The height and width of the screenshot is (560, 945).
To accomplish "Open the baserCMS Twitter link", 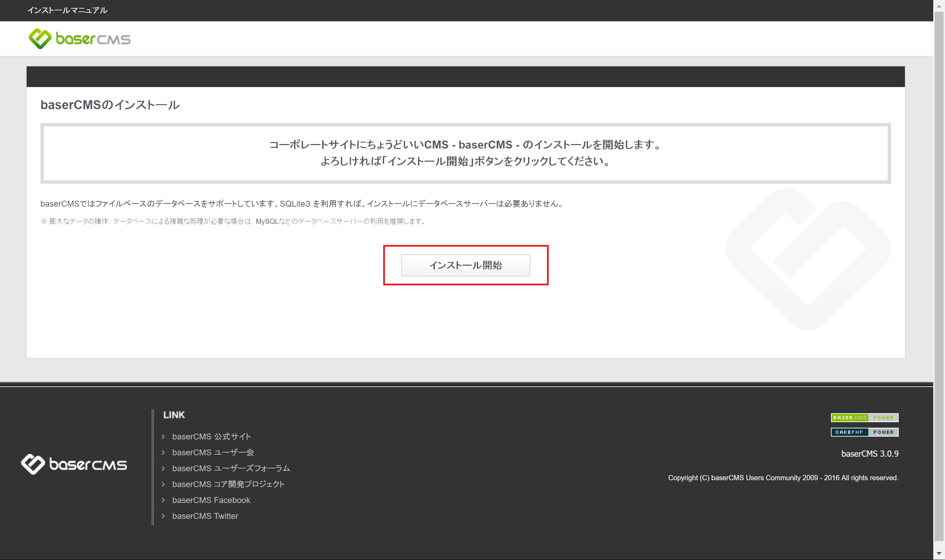I will click(205, 516).
